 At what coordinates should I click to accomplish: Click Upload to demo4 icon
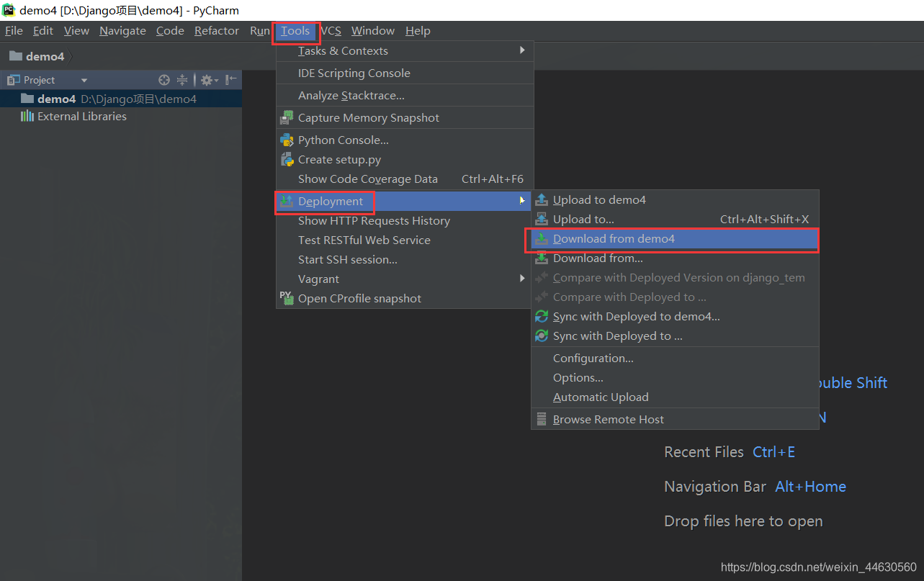pos(542,199)
